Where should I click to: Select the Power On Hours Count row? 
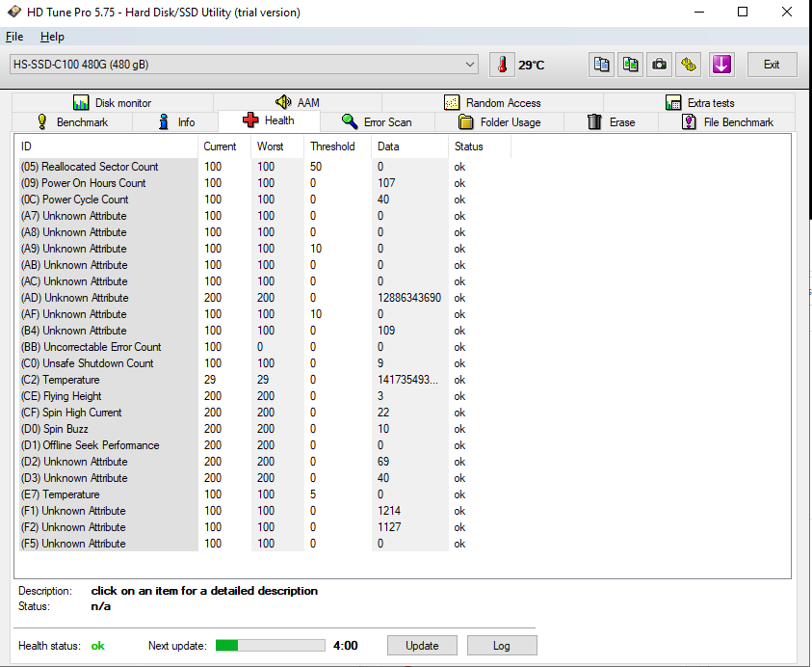click(x=263, y=183)
